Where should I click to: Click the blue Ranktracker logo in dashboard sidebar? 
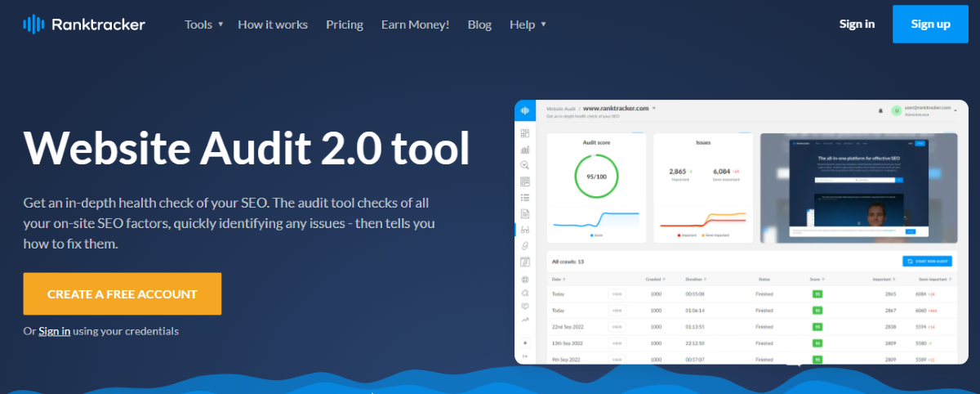(x=524, y=110)
